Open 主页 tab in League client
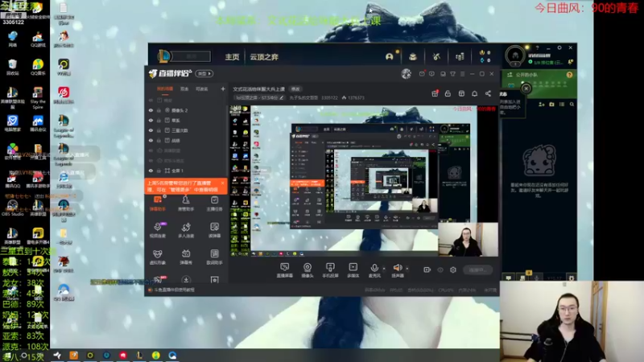Image resolution: width=644 pixels, height=362 pixels. (x=232, y=57)
